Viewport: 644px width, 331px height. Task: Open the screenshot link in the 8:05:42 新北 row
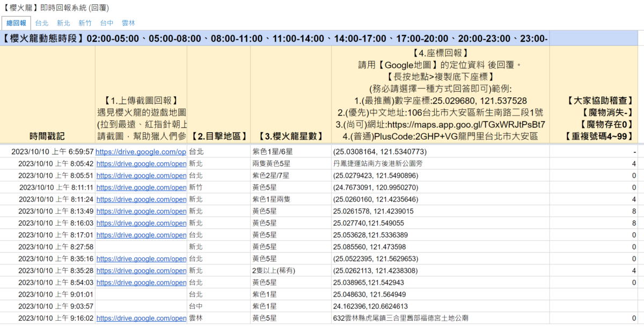(x=141, y=163)
